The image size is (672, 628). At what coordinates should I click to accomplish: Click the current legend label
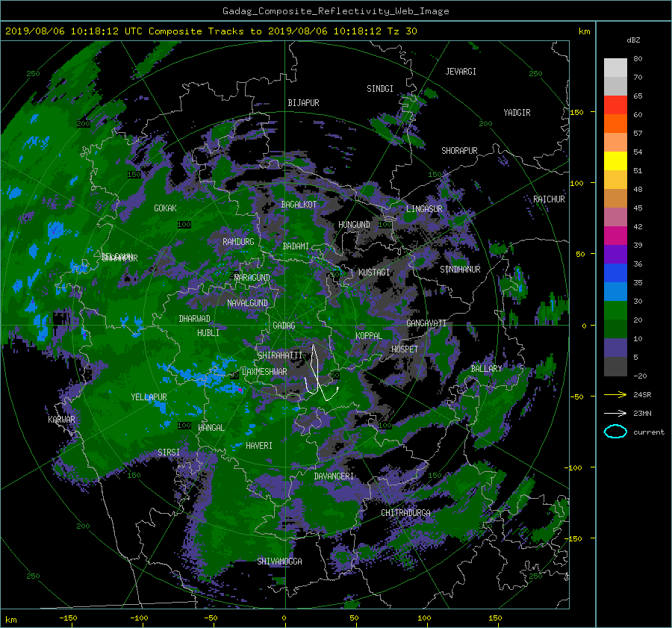[x=648, y=432]
